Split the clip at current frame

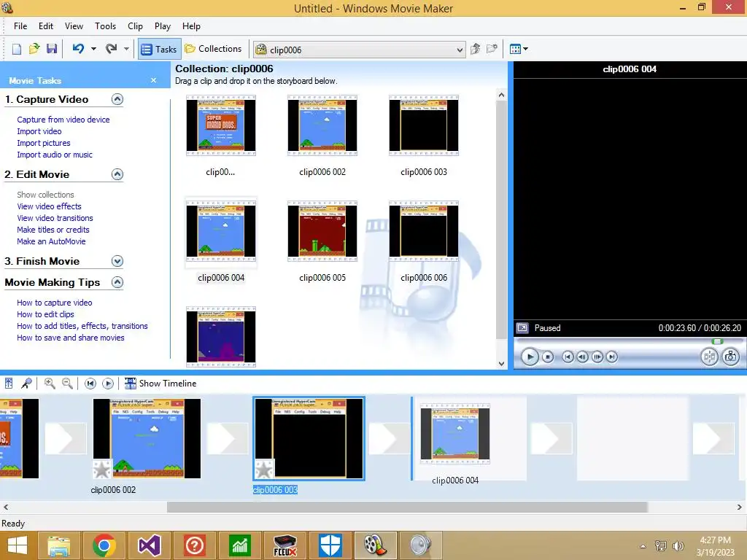click(x=709, y=357)
